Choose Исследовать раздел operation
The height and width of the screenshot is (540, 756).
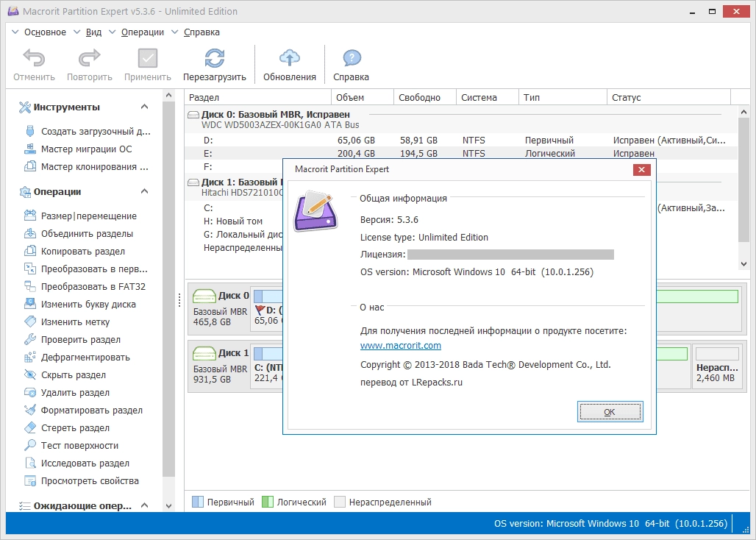(76, 463)
